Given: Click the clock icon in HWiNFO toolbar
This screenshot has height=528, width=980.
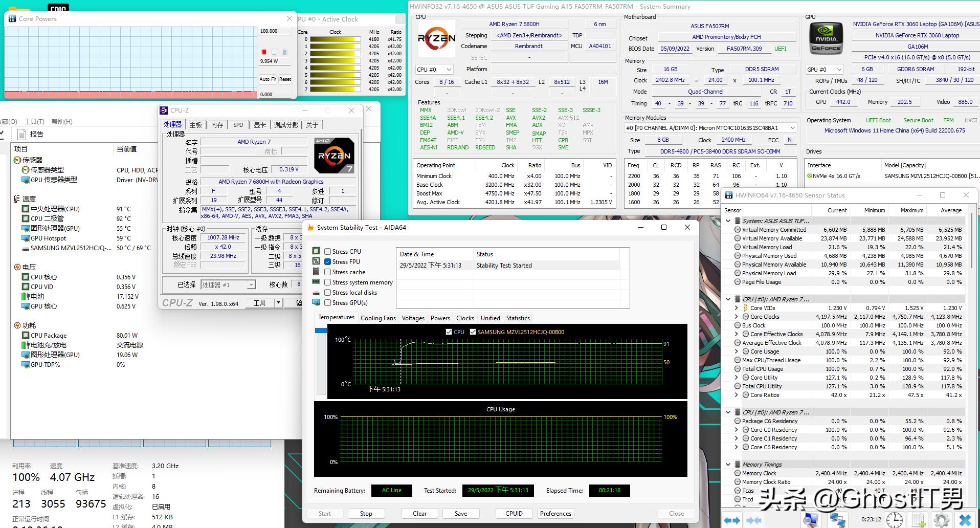Looking at the screenshot, I should [894, 520].
